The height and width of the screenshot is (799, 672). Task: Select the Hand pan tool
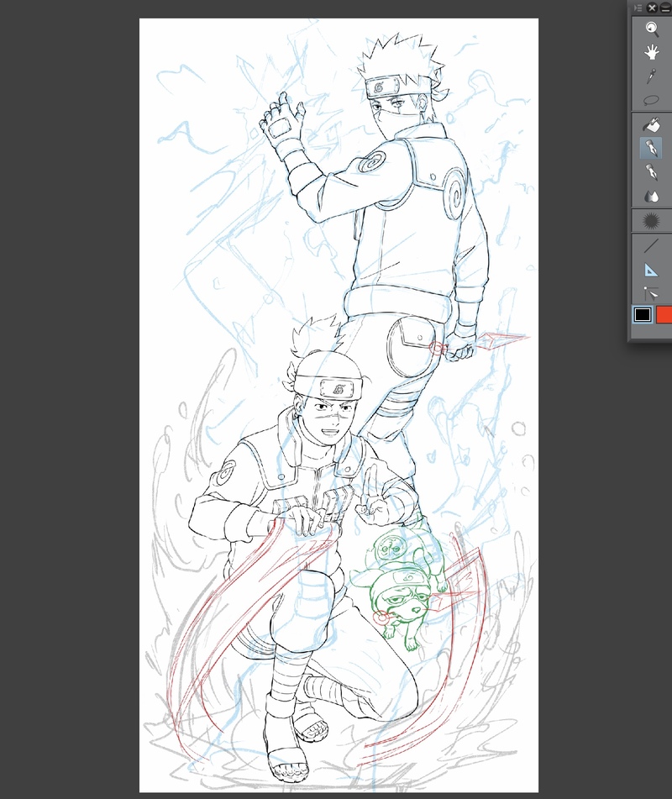652,52
